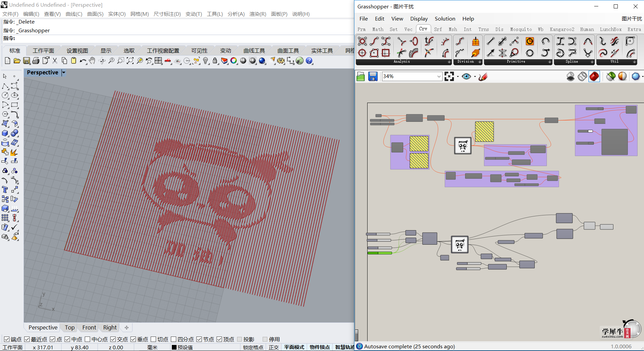Select the 曲线工具 toolbar tab

click(254, 50)
